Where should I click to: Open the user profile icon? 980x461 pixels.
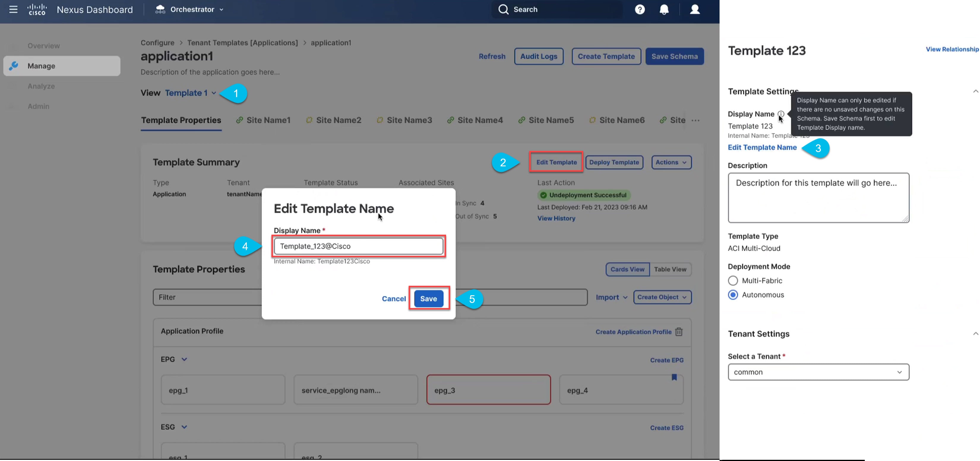(695, 10)
